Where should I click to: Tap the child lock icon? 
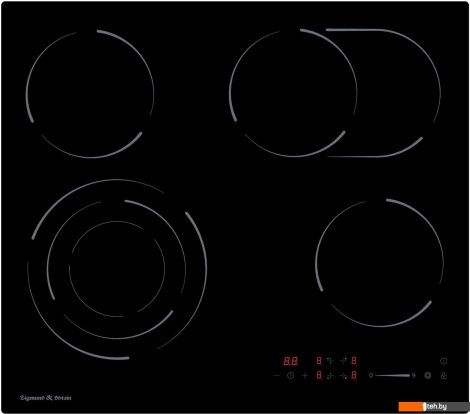point(443,376)
